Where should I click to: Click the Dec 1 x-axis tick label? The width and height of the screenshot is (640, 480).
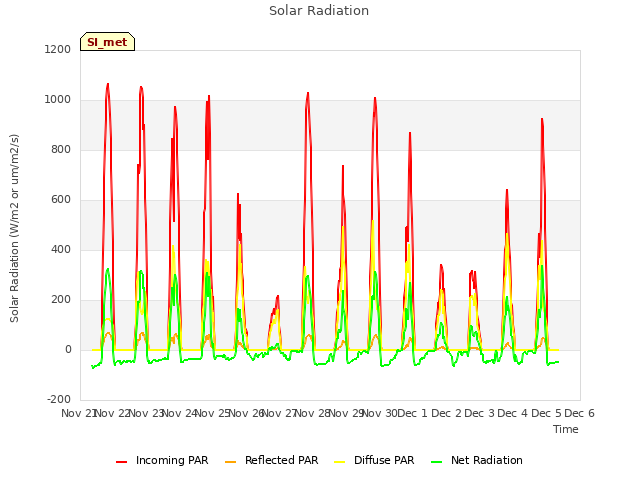click(x=412, y=413)
